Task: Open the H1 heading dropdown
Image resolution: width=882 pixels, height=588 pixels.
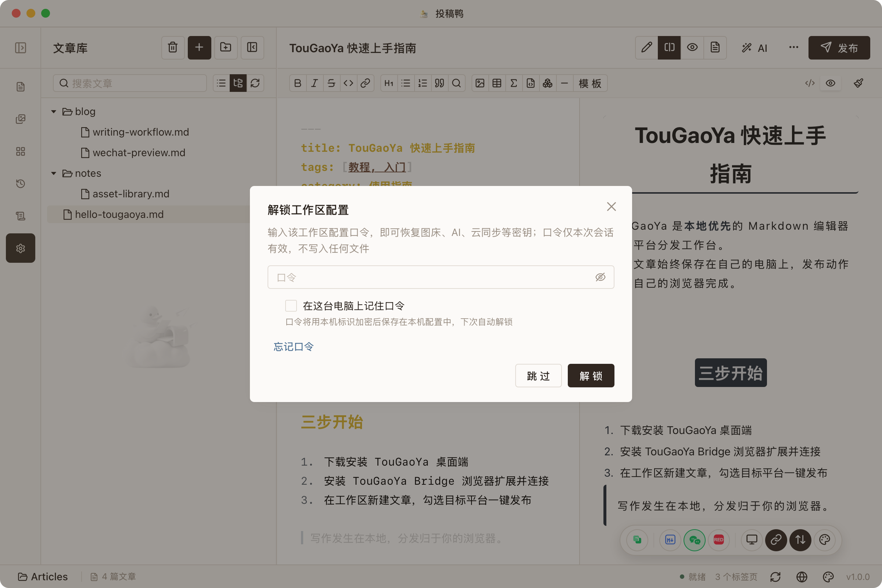Action: click(389, 83)
